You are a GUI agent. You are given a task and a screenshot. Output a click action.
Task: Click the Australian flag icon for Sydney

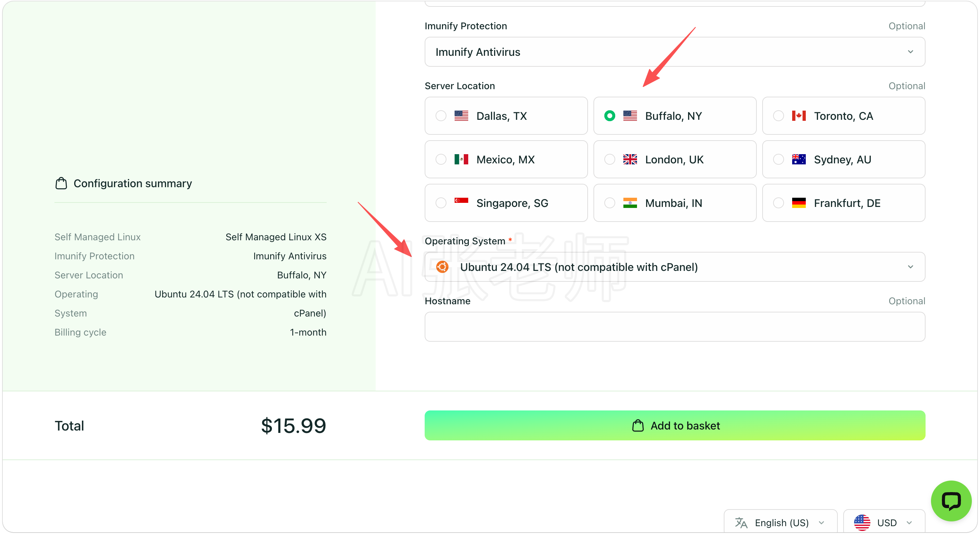(799, 159)
